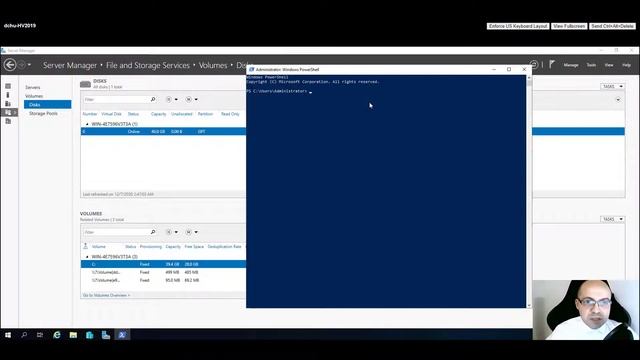The image size is (640, 360).
Task: Open Disks saved queries dropdown
Action: pyautogui.click(x=191, y=99)
